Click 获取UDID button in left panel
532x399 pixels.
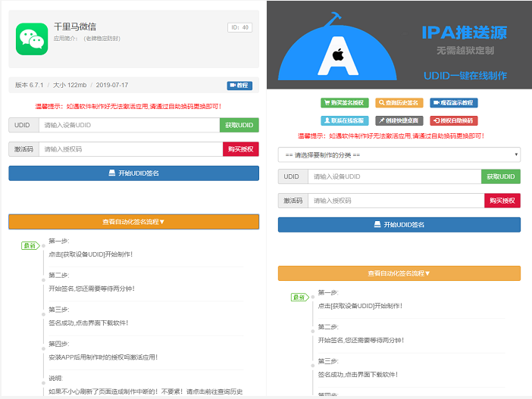[239, 125]
